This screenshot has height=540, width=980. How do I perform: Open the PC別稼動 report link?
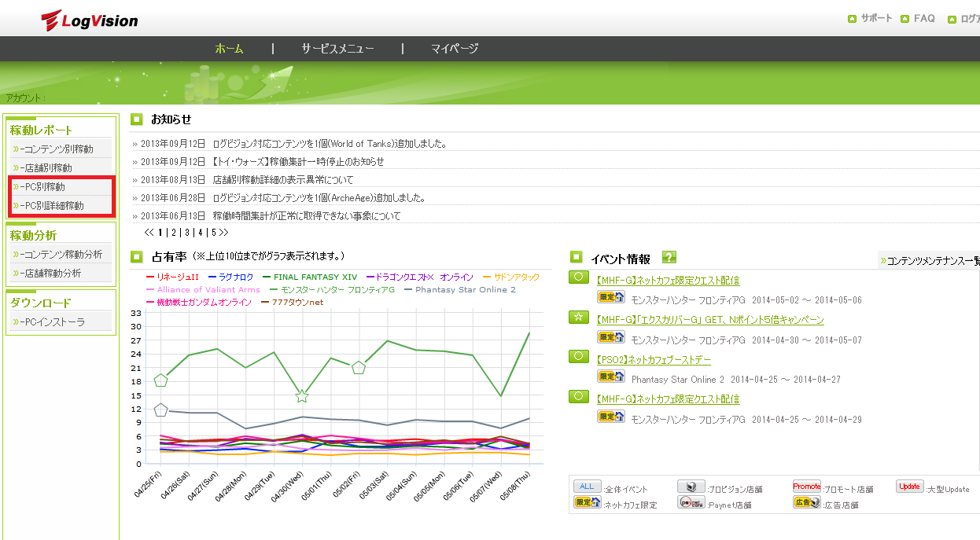click(44, 187)
